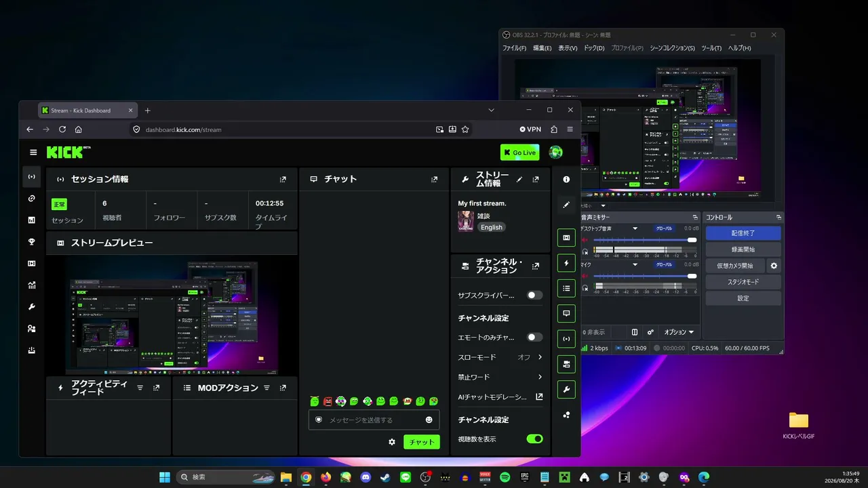Edit ストリーム情報 with the pencil icon
The image size is (868, 488).
[519, 180]
